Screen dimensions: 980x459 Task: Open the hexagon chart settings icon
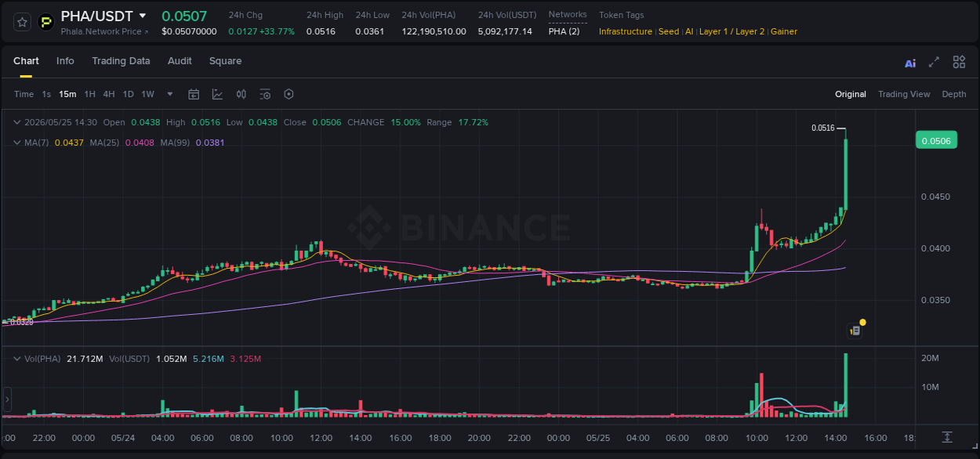[289, 94]
